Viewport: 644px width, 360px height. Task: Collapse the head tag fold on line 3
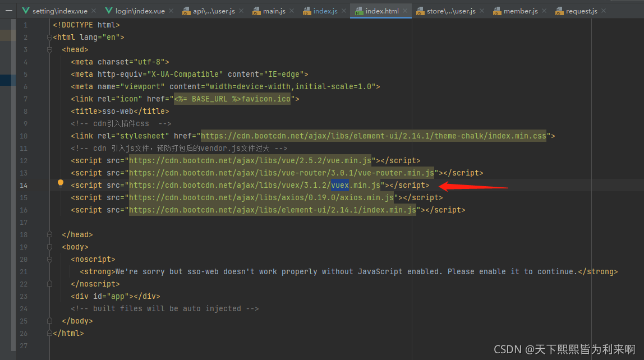[x=49, y=50]
